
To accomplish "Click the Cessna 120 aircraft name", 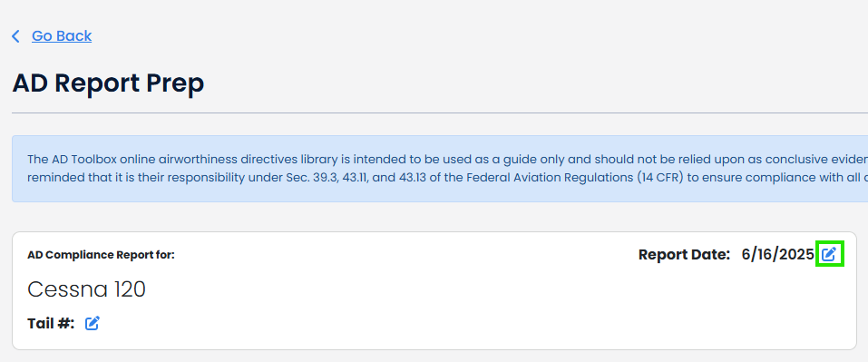I will pos(86,289).
